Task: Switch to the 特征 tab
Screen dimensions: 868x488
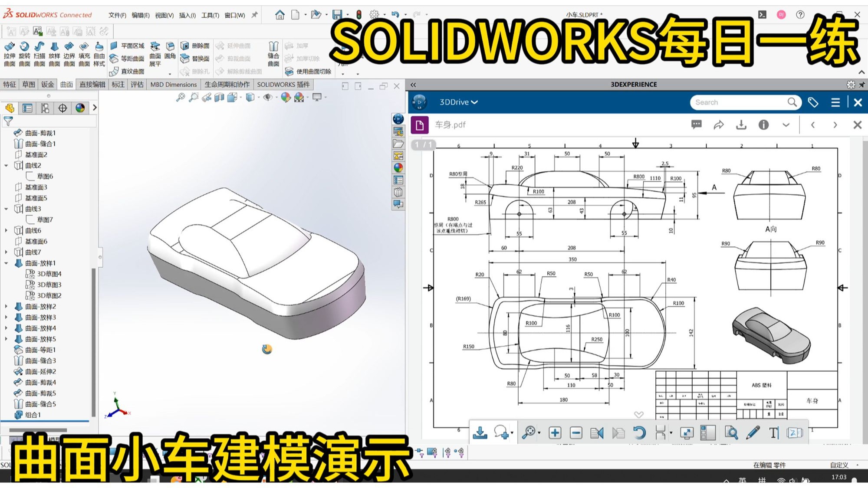Action: pos(10,85)
